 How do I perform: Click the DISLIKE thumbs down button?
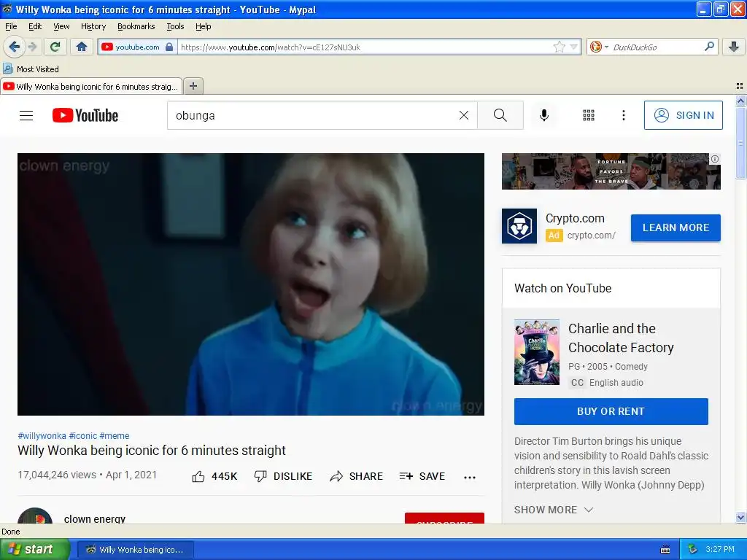pyautogui.click(x=283, y=476)
